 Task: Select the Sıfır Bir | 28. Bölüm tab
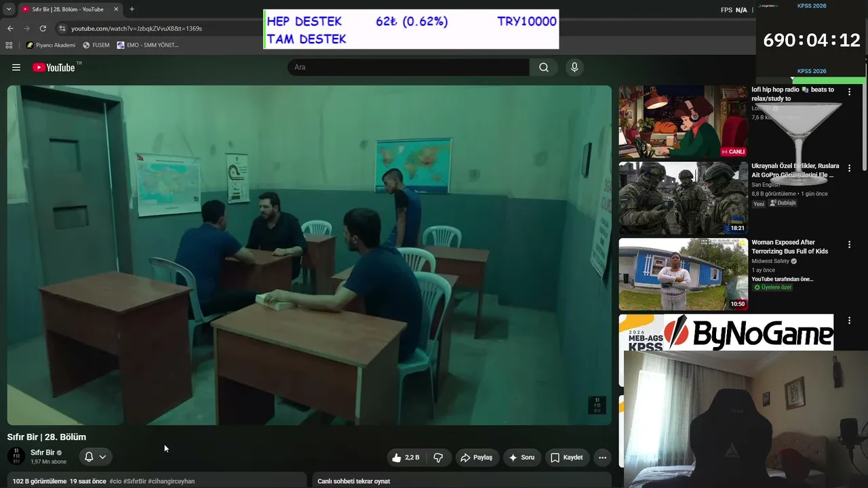tap(69, 9)
